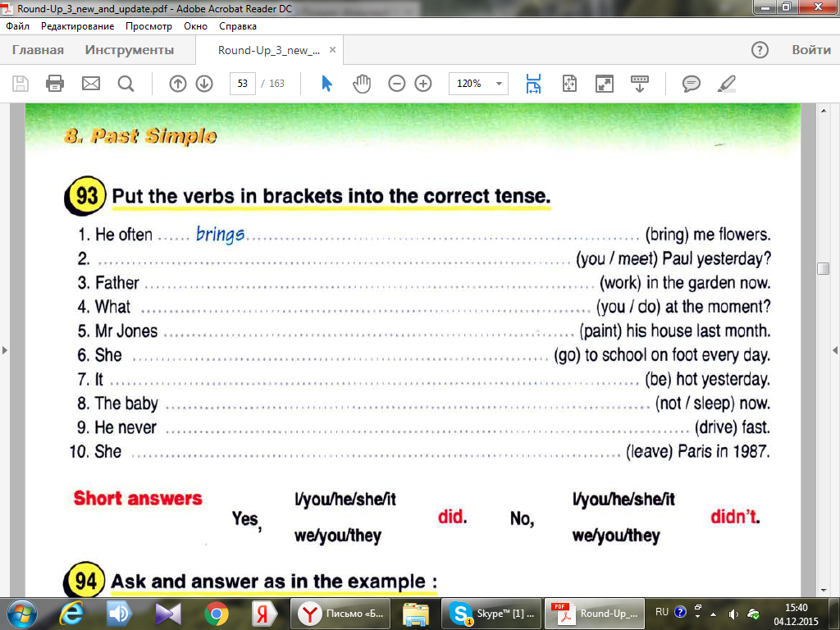This screenshot has width=840, height=630.
Task: Open the Окно menu
Action: click(x=195, y=26)
